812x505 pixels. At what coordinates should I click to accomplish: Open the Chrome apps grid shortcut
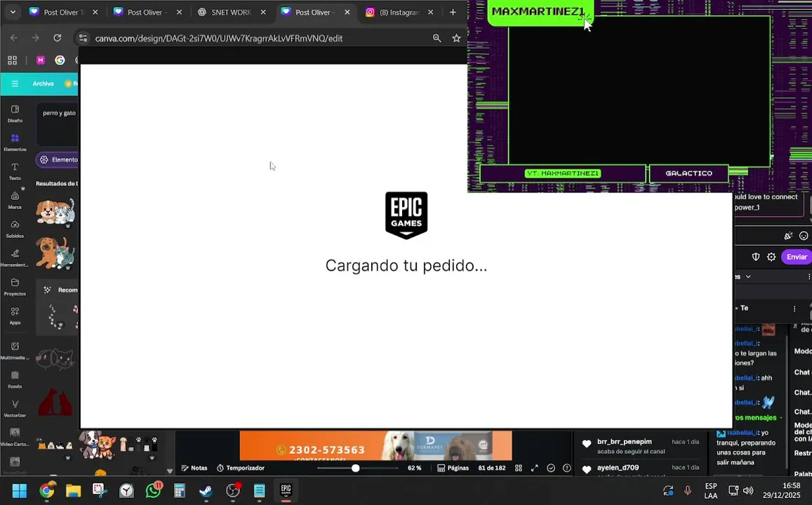(13, 60)
